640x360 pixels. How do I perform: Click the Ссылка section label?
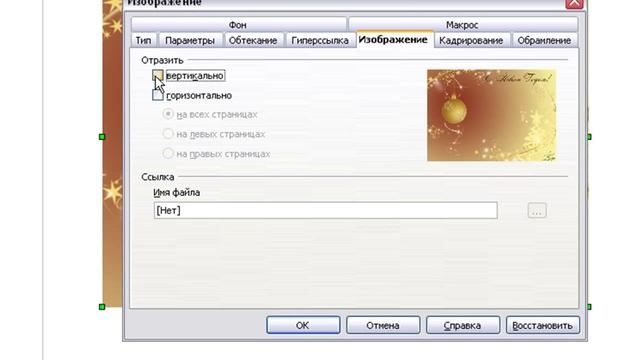click(158, 177)
